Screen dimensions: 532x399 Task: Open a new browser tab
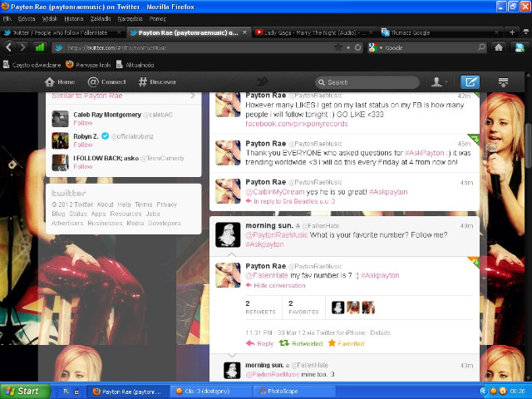[512, 32]
